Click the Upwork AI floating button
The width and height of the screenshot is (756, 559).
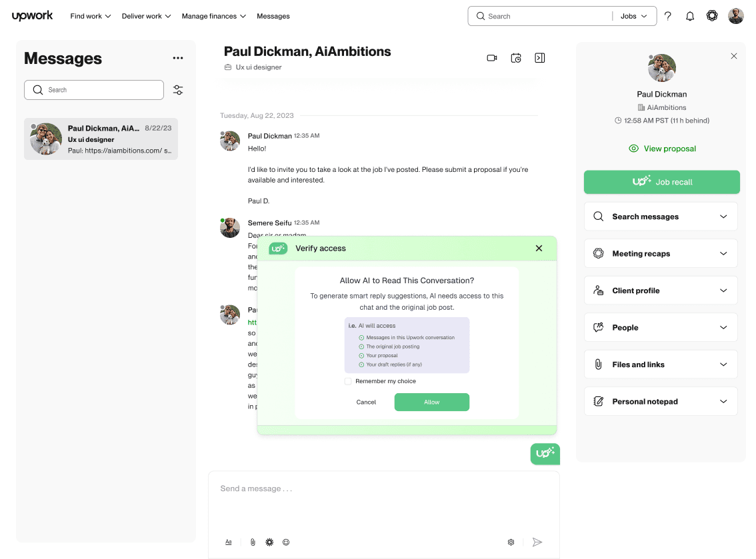[x=545, y=454]
